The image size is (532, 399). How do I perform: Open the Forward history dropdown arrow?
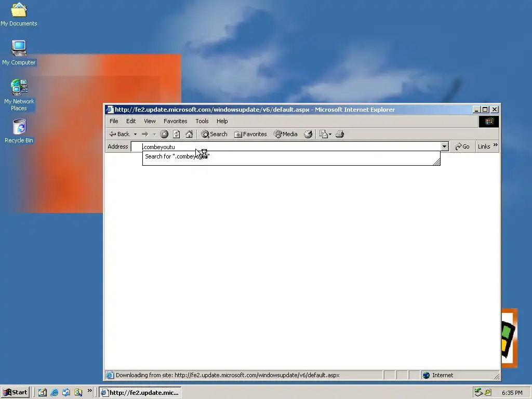154,135
